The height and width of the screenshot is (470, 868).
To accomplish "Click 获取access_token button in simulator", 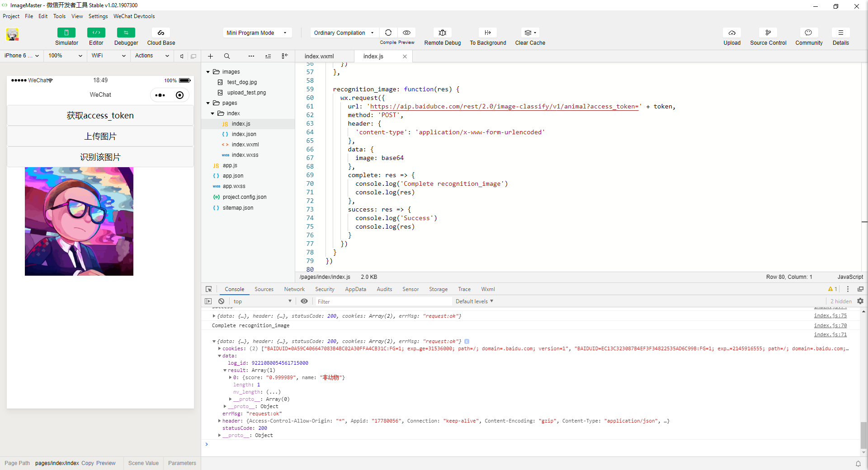I will 100,115.
